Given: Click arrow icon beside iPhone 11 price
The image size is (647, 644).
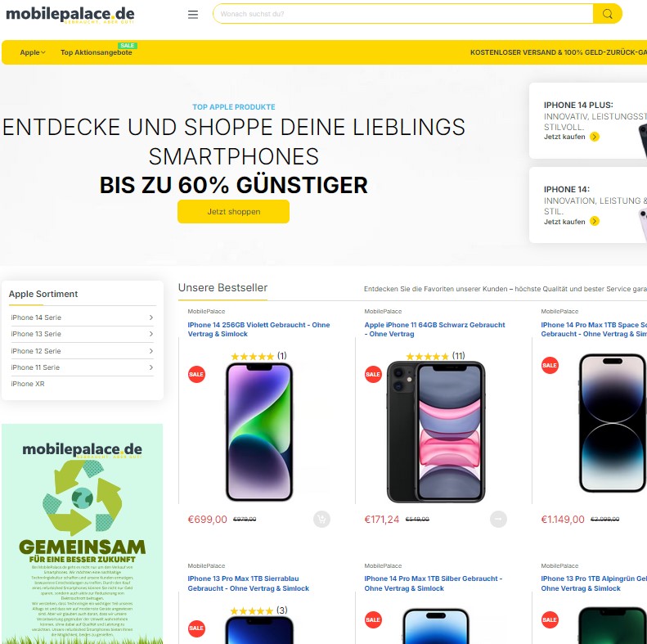Looking at the screenshot, I should pyautogui.click(x=498, y=519).
